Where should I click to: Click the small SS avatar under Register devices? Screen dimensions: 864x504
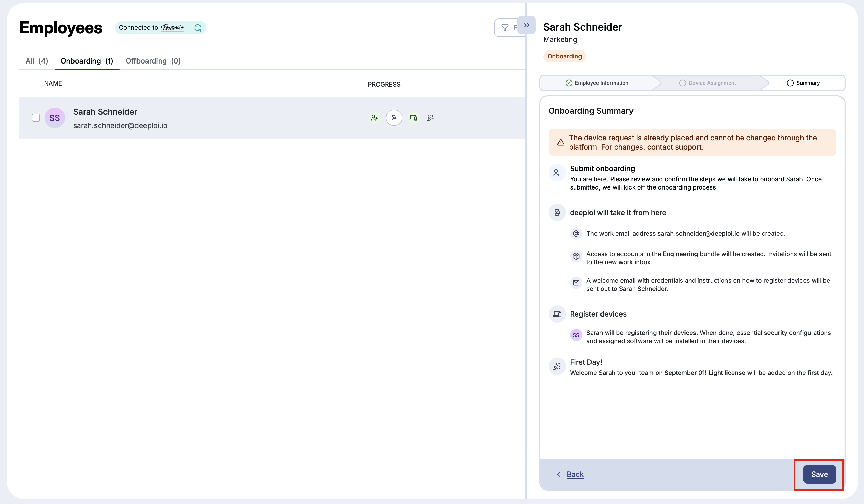pyautogui.click(x=576, y=335)
